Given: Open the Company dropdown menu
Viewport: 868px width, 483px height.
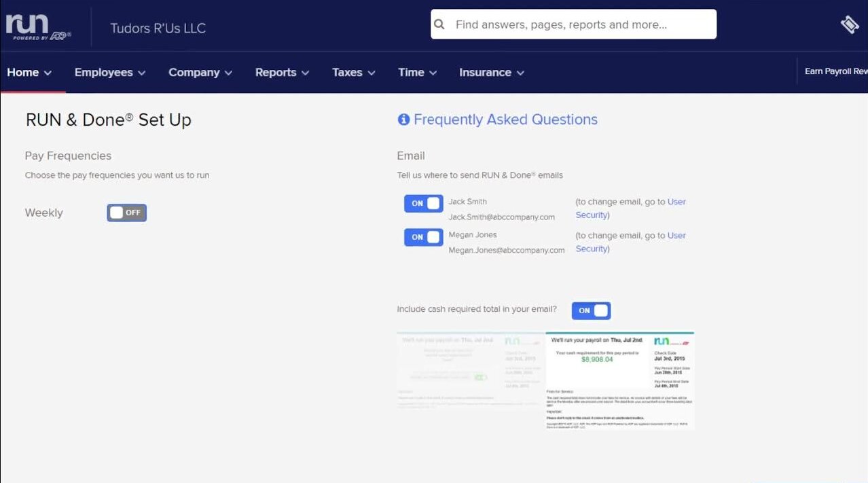Looking at the screenshot, I should click(x=200, y=73).
